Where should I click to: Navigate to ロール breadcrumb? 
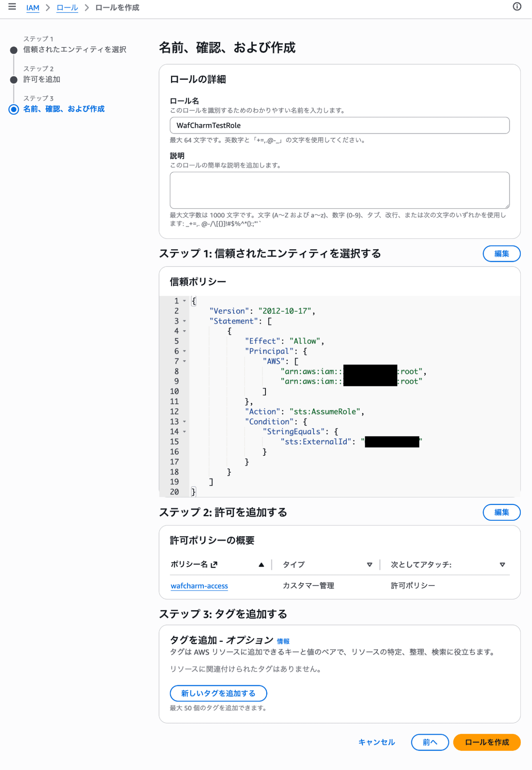click(67, 8)
